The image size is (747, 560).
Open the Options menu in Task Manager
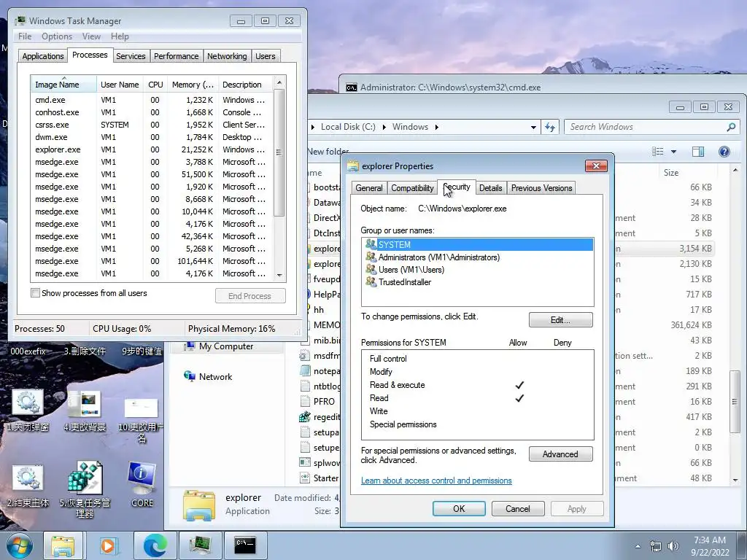pyautogui.click(x=57, y=36)
